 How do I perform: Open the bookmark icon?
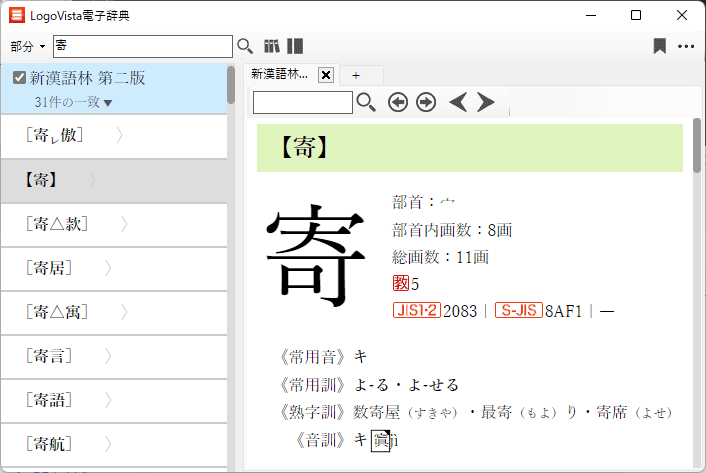(659, 46)
